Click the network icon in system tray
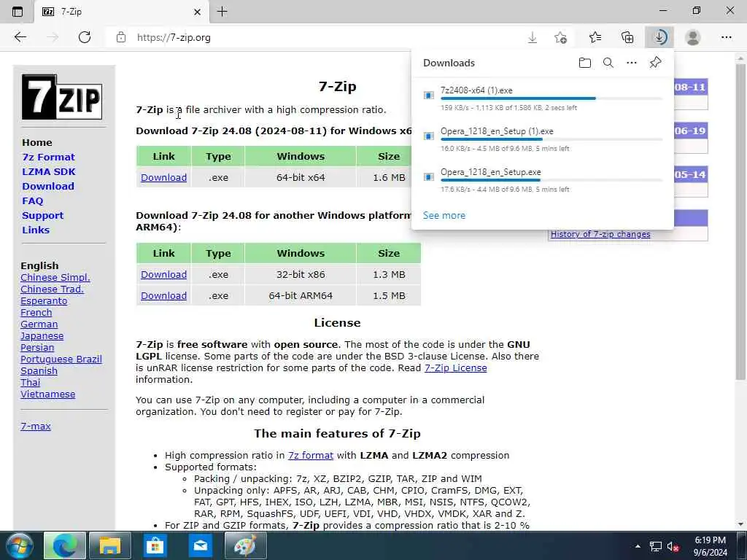Image resolution: width=747 pixels, height=560 pixels. coord(656,547)
